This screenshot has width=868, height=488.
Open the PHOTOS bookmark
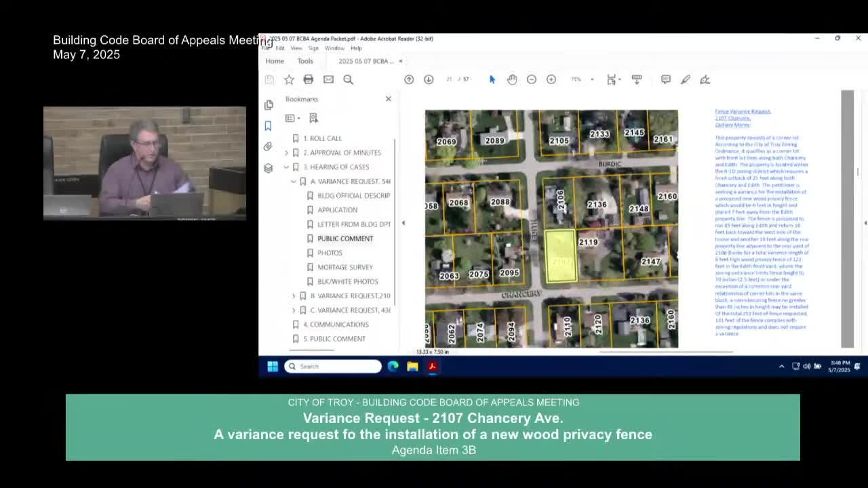tap(330, 253)
